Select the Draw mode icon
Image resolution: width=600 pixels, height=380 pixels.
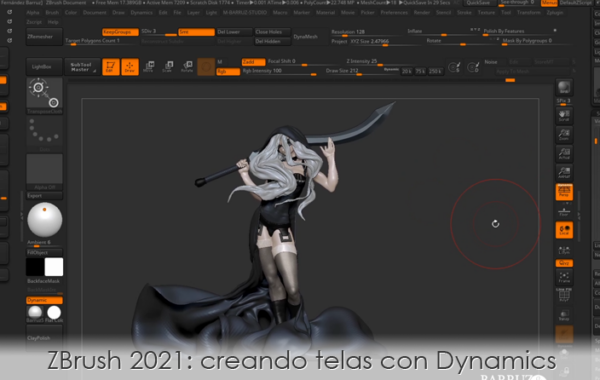click(x=130, y=67)
